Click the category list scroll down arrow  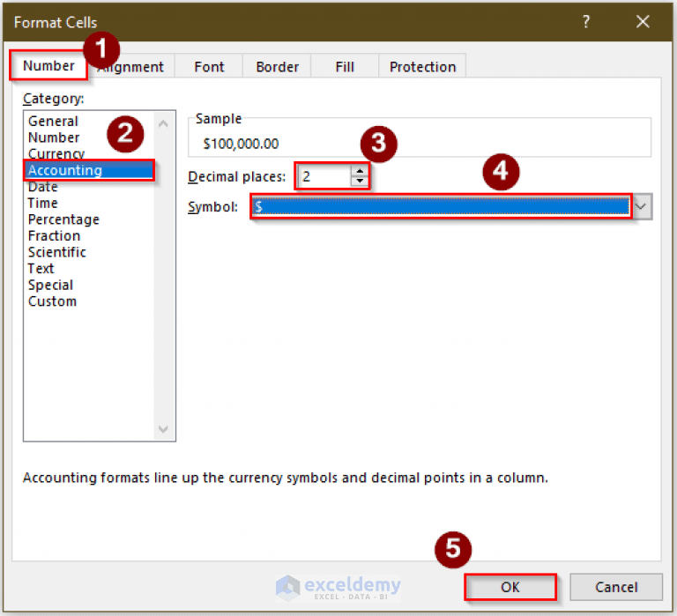pyautogui.click(x=163, y=429)
